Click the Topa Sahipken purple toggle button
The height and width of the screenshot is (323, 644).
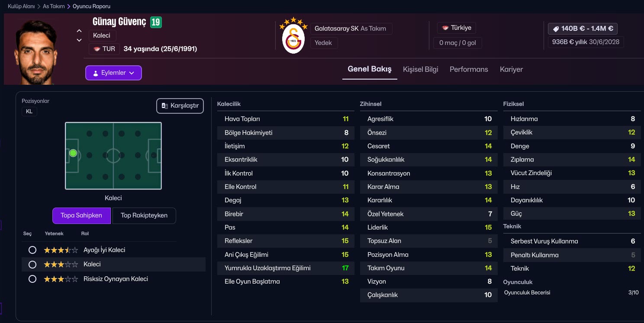click(x=81, y=215)
